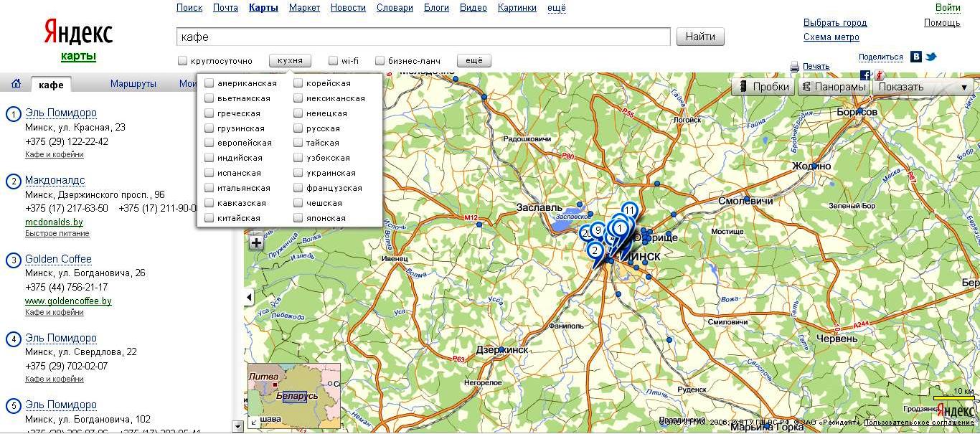The image size is (980, 434).
Task: Open the Golden Coffee result link
Action: (58, 259)
